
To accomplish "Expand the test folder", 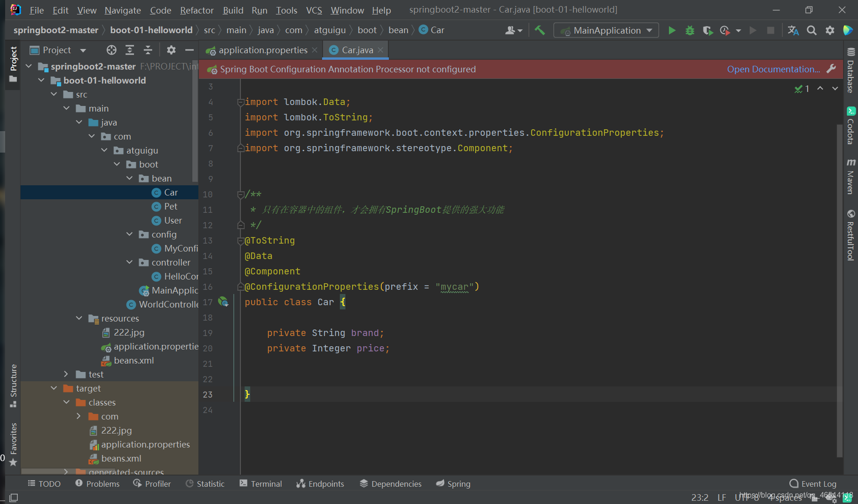I will coord(66,374).
